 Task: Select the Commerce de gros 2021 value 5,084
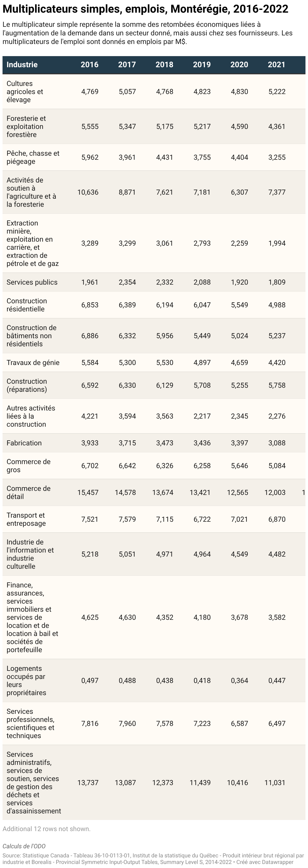277,466
